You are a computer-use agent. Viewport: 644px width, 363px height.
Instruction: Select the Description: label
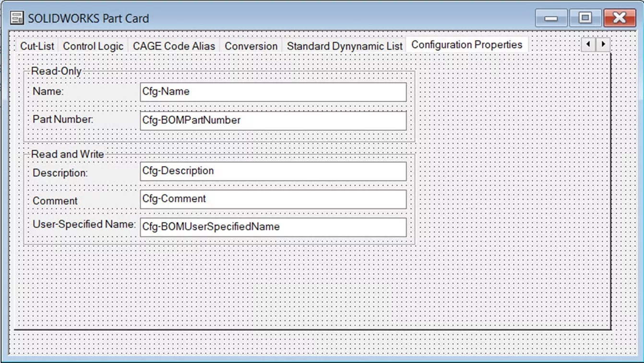(x=60, y=173)
